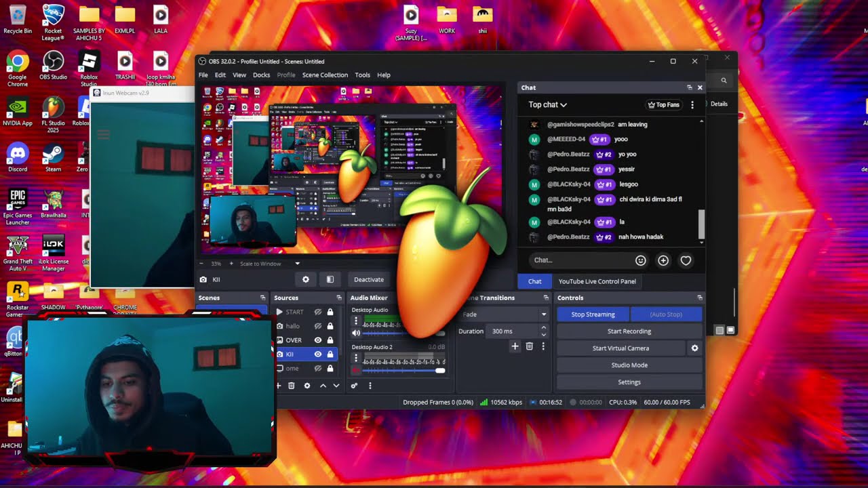Enable Studio Mode
Screen dimensions: 868x488
pyautogui.click(x=629, y=365)
